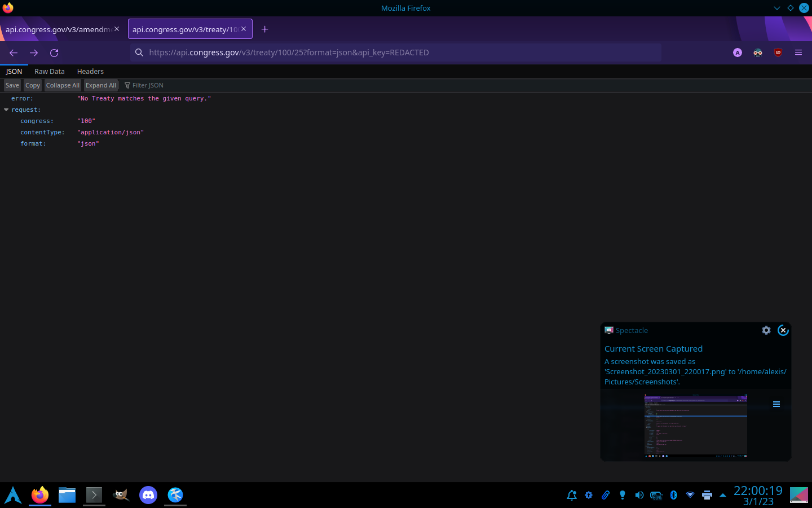
Task: Switch to the Headers tab
Action: tap(90, 71)
